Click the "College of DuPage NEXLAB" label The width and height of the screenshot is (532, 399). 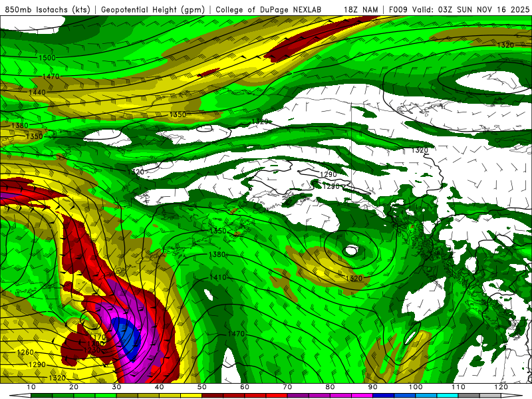pyautogui.click(x=268, y=9)
